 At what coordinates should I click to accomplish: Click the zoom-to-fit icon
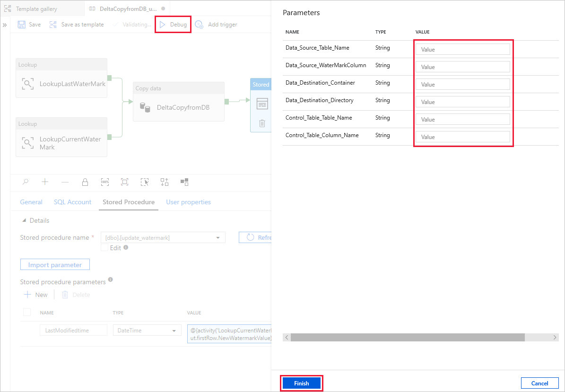point(125,182)
